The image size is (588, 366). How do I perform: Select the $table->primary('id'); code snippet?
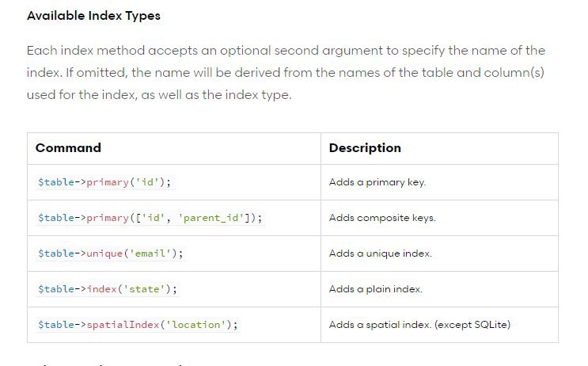click(104, 182)
